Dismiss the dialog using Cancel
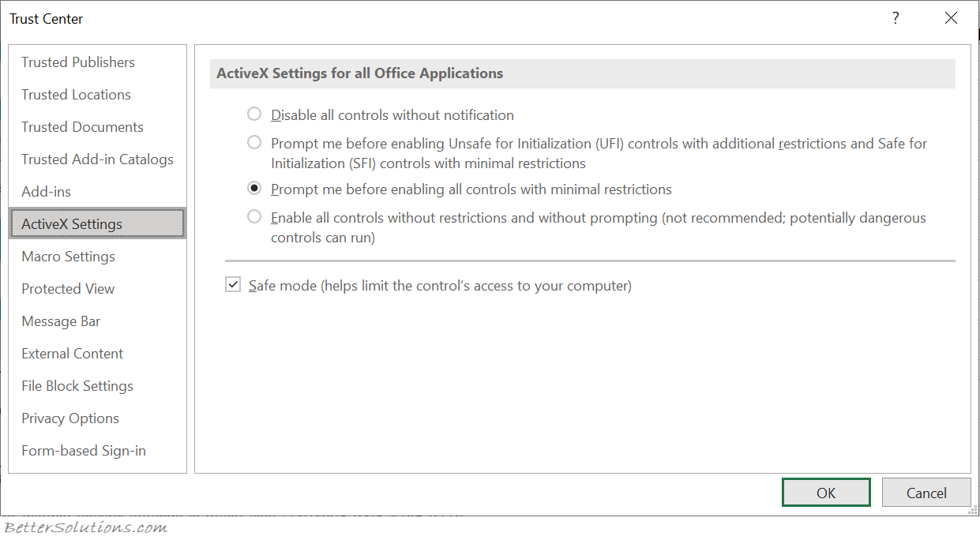 click(926, 492)
